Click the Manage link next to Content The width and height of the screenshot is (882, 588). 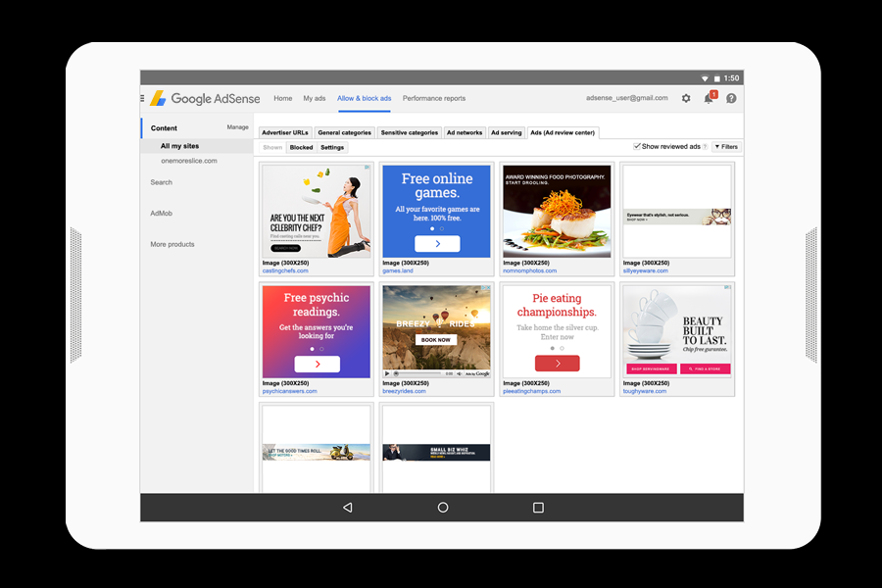237,127
